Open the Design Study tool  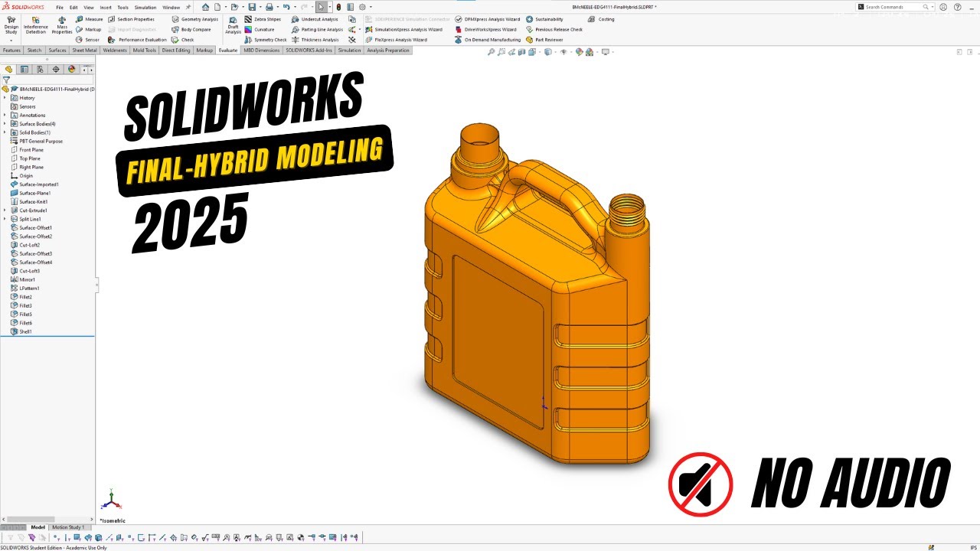point(11,25)
